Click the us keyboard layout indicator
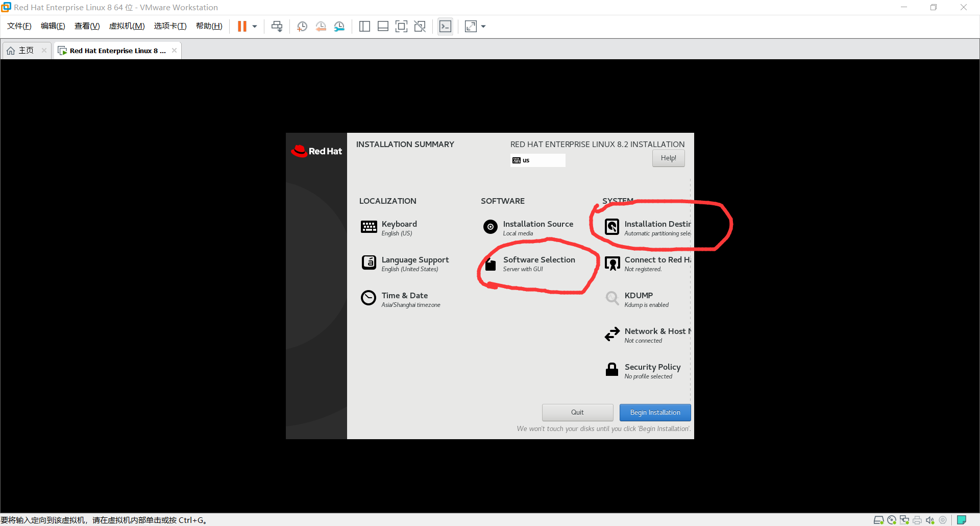Screen dimensions: 980x526 point(538,160)
